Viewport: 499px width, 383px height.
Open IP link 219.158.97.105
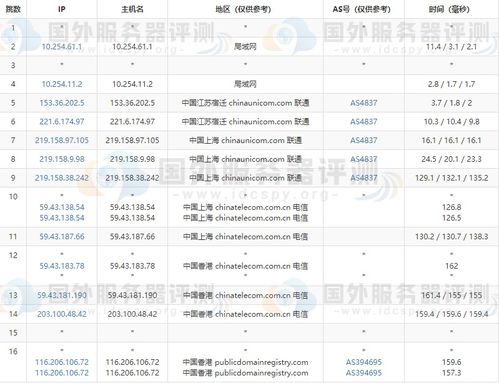62,140
